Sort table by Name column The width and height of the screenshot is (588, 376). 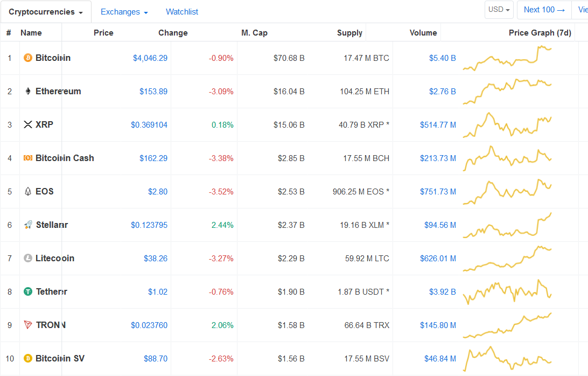tap(31, 33)
